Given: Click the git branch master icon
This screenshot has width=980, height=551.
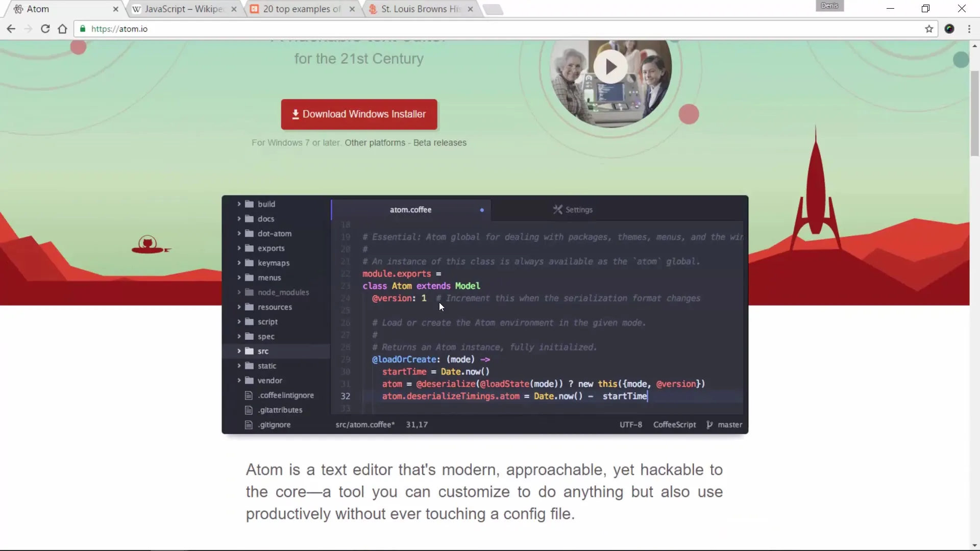Looking at the screenshot, I should tap(709, 425).
